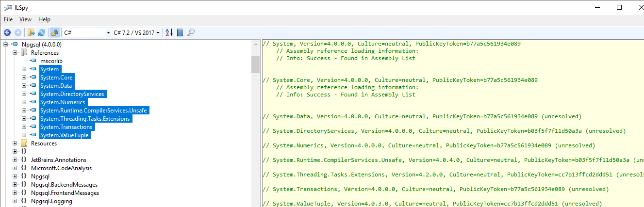Image resolution: width=644 pixels, height=207 pixels.
Task: Expand the System reference node
Action: pos(24,69)
